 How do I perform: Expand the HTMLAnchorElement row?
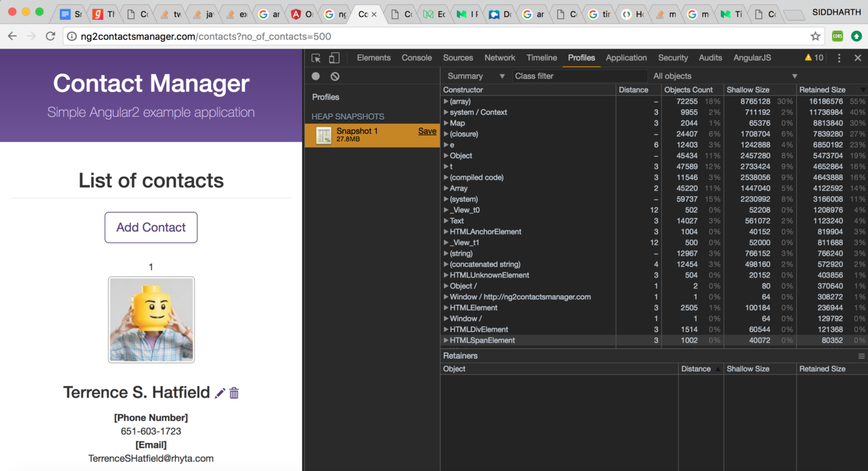446,232
